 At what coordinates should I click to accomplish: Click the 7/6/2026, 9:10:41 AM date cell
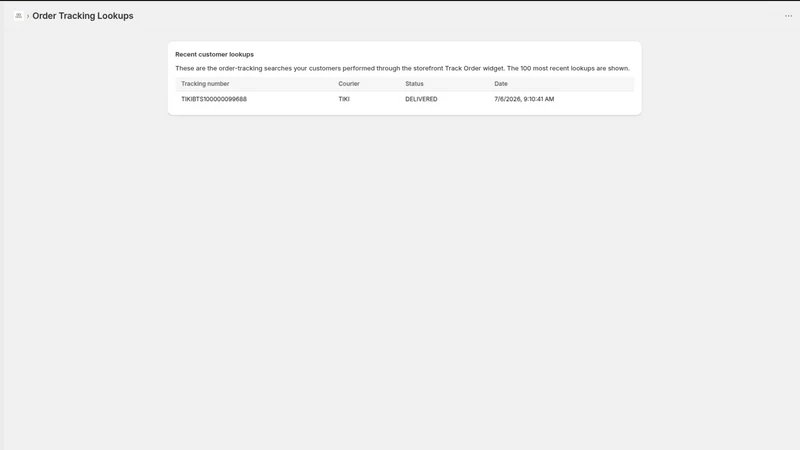524,99
